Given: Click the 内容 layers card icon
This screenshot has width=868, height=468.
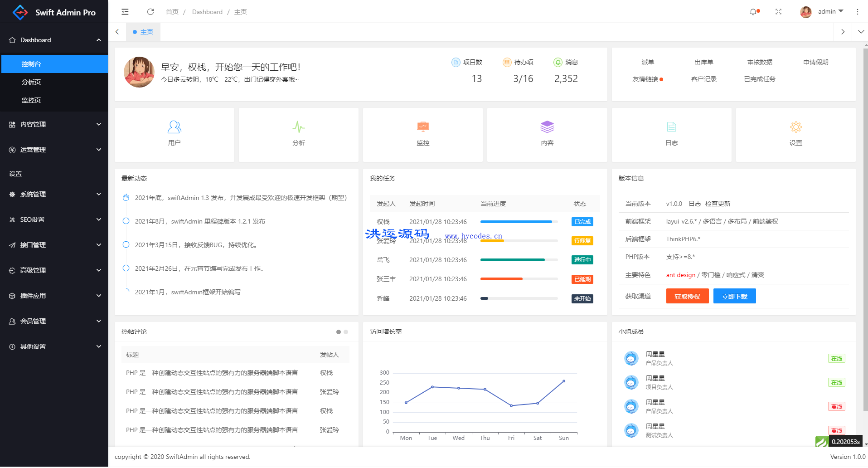Looking at the screenshot, I should (x=547, y=127).
